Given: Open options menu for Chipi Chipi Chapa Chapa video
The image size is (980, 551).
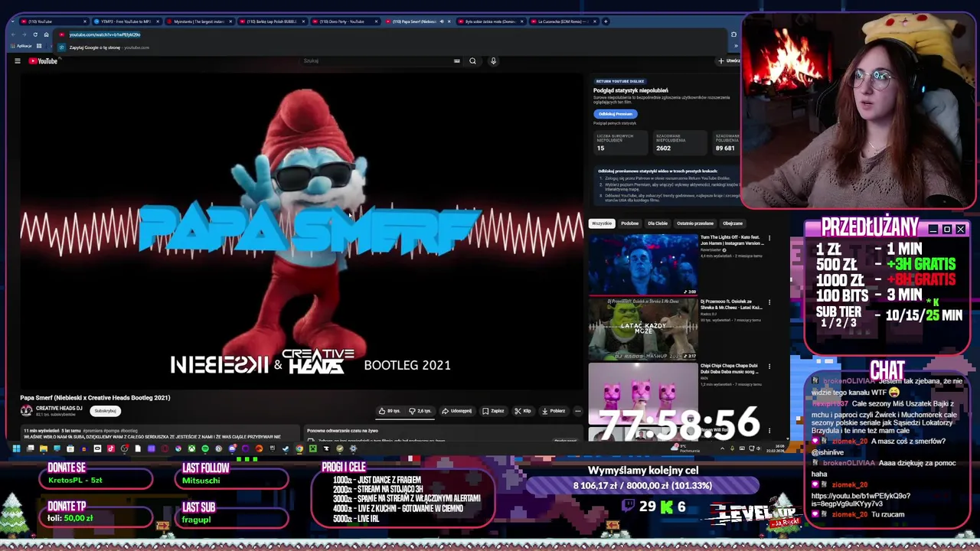Looking at the screenshot, I should (769, 367).
